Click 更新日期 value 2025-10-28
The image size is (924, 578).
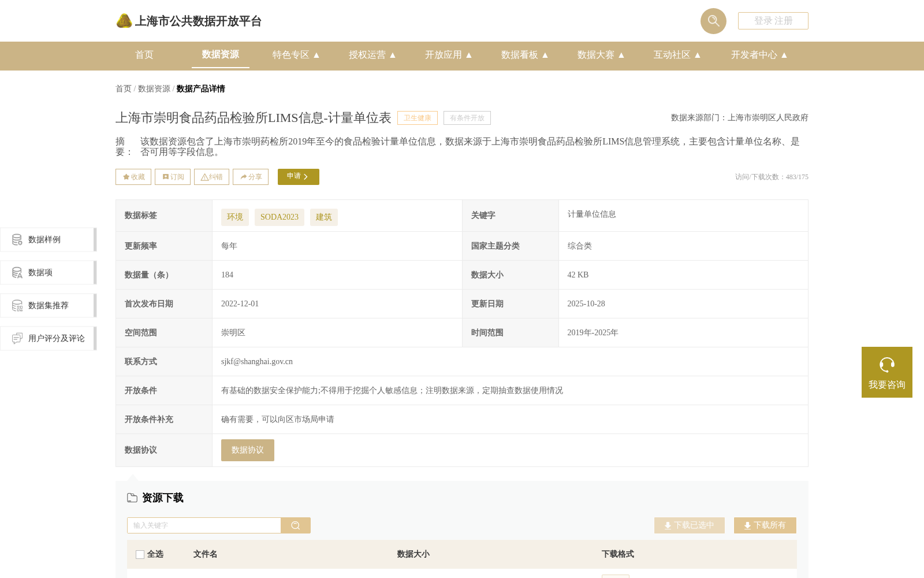[x=586, y=304]
